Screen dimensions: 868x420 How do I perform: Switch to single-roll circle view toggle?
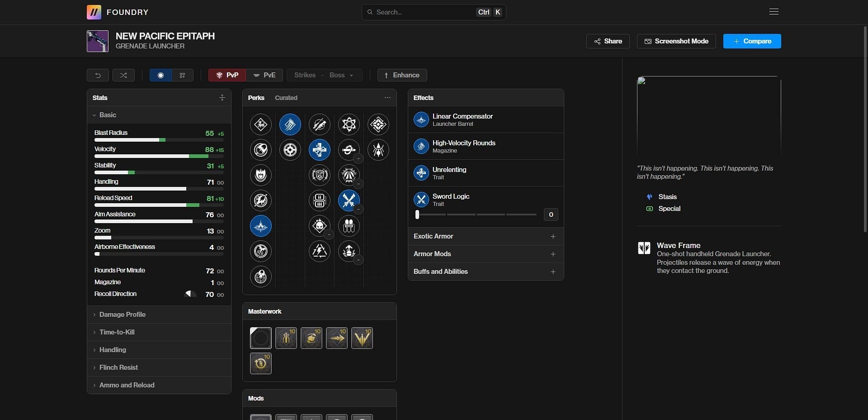160,75
